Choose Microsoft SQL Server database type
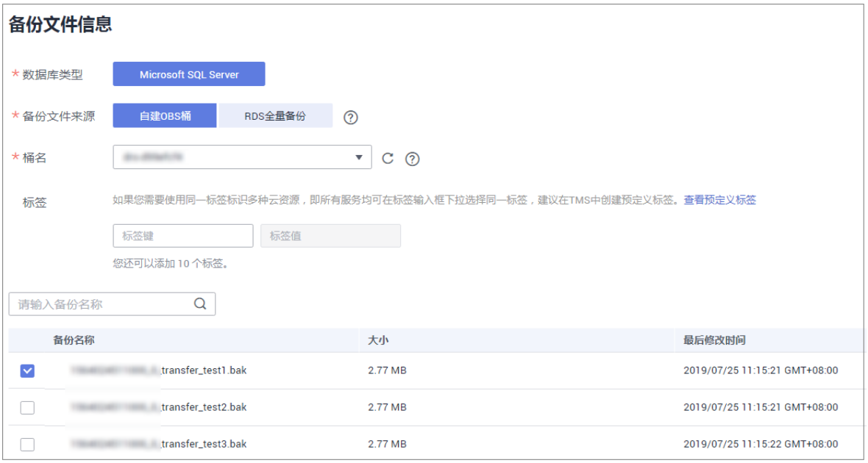 188,74
